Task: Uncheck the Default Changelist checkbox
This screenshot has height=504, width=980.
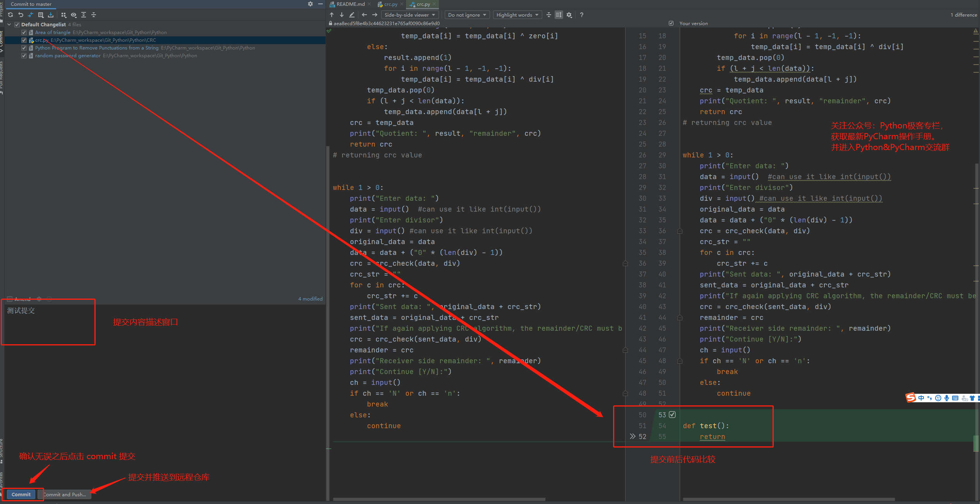Action: tap(17, 24)
